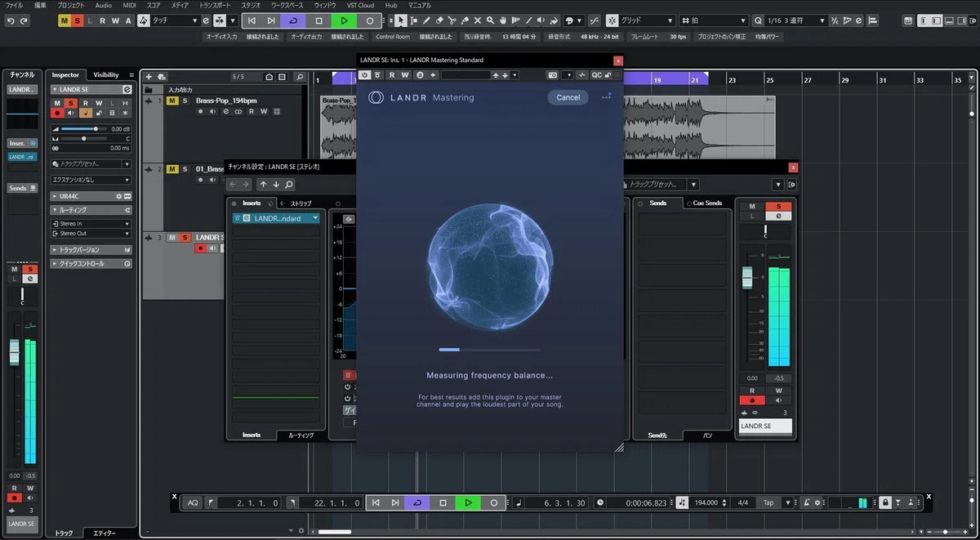Select the Range Selection tool
Viewport: 980px width, 540px height.
414,20
